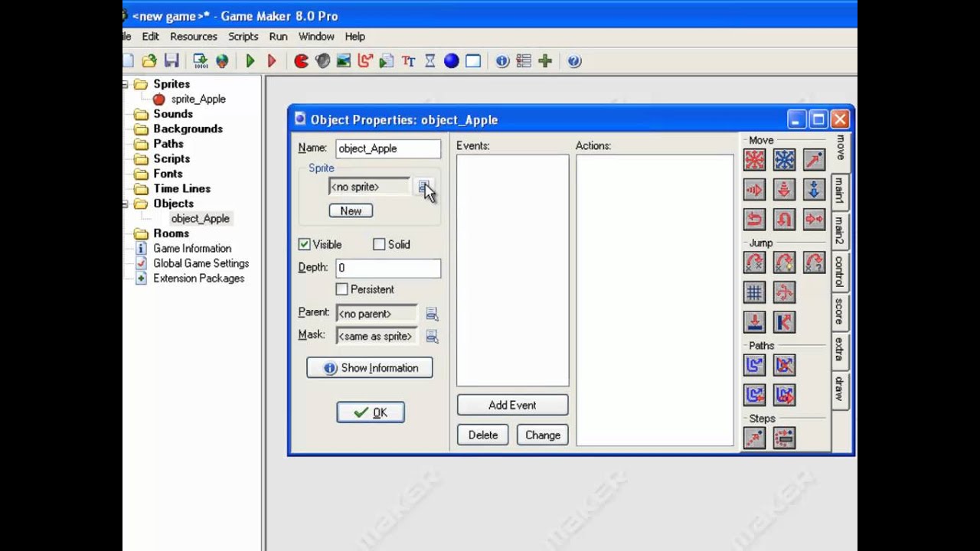The image size is (980, 551).
Task: Select the Reverse Horizontal action
Action: 755,220
